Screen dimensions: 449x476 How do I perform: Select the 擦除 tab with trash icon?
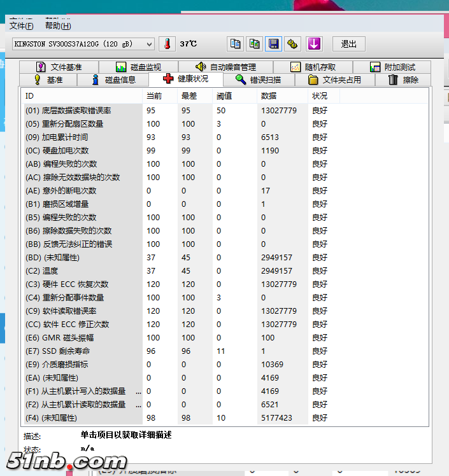[403, 80]
